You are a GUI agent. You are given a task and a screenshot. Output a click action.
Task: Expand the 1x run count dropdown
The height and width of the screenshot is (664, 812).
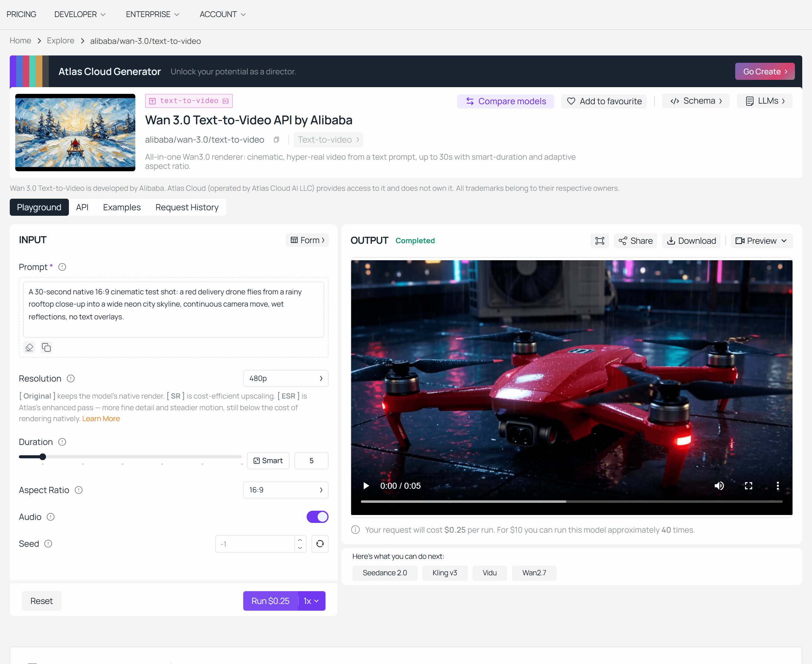[x=311, y=601]
